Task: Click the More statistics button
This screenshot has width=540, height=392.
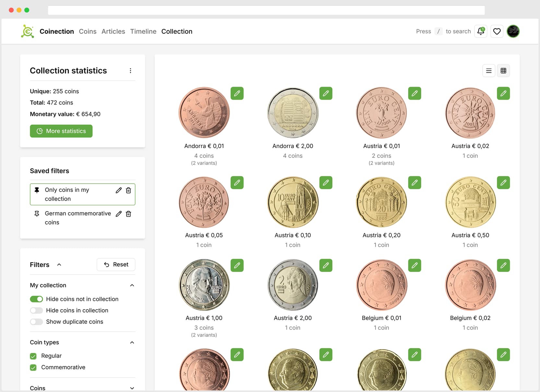Action: coord(61,131)
